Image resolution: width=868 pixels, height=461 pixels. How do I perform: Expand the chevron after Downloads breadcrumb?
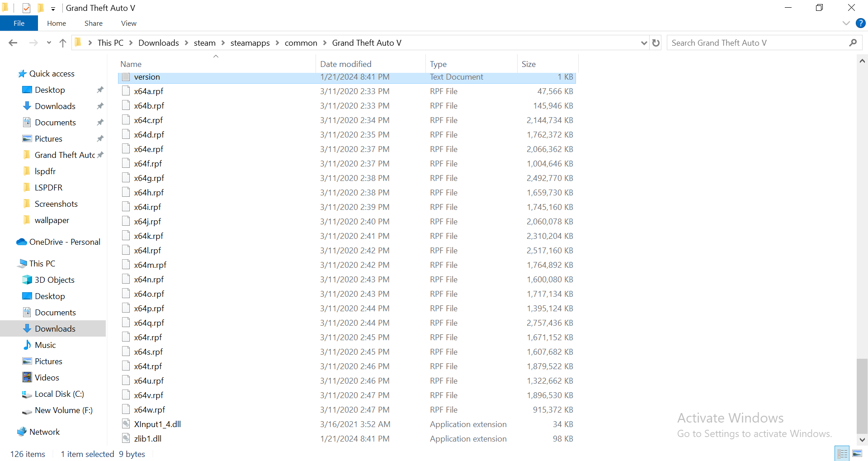(x=187, y=43)
